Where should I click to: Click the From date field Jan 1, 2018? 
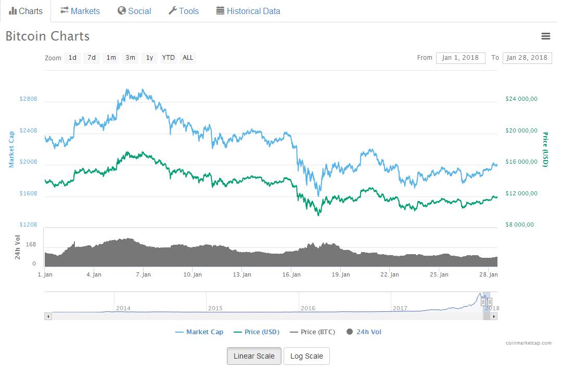point(461,58)
